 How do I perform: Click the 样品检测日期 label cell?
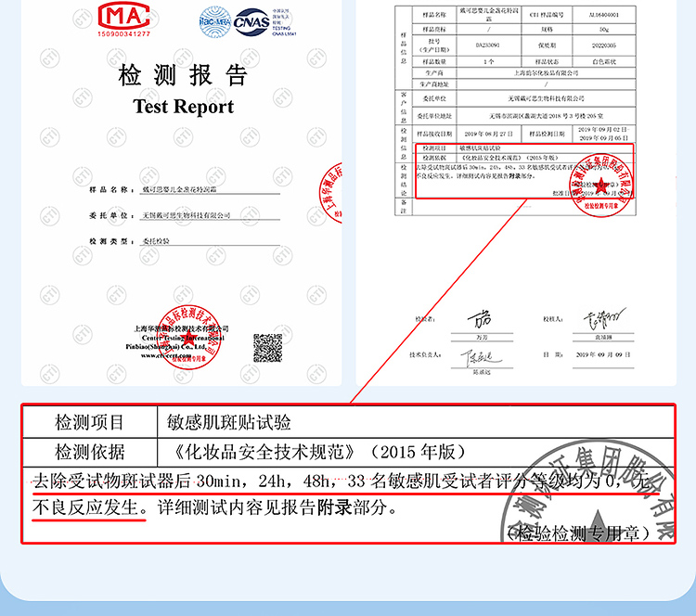(547, 134)
